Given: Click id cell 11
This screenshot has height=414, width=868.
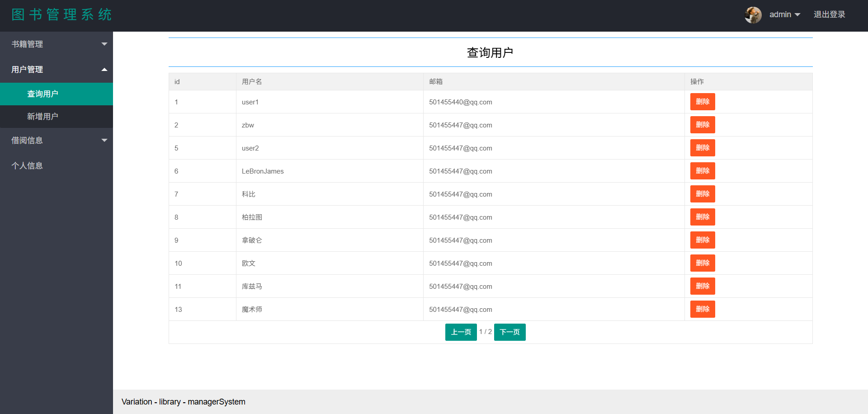Looking at the screenshot, I should pos(203,287).
